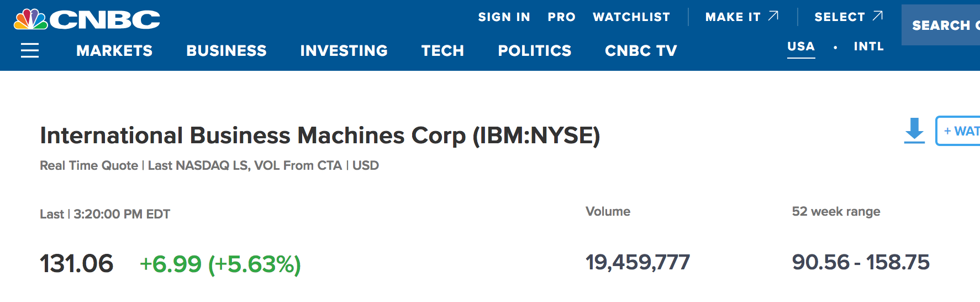Click the download arrow icon
Image resolution: width=980 pixels, height=302 pixels.
[914, 131]
